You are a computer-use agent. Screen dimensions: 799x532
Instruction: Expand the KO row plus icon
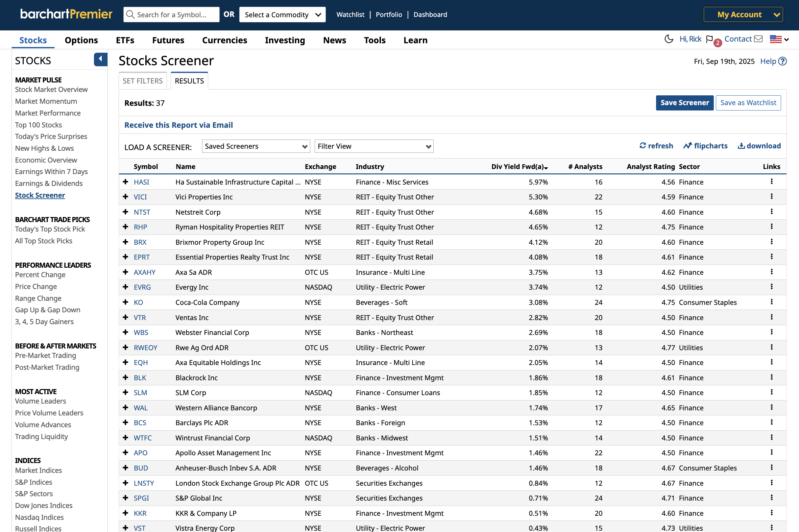[125, 302]
